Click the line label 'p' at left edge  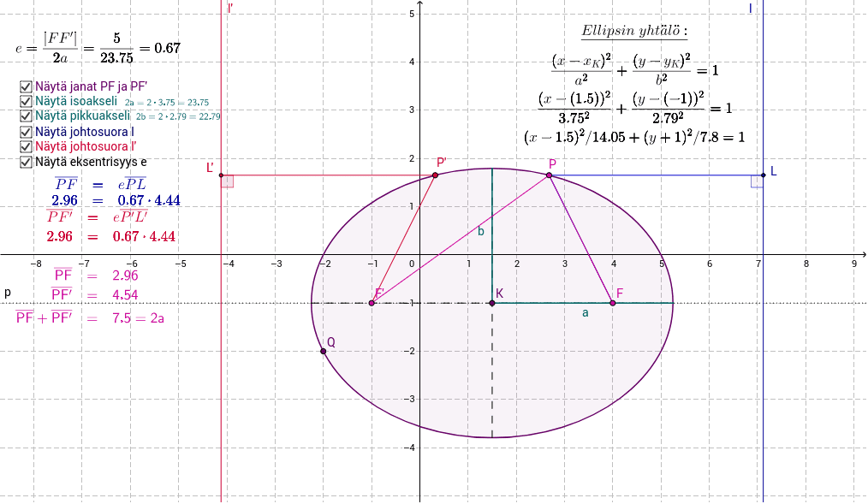click(x=7, y=292)
